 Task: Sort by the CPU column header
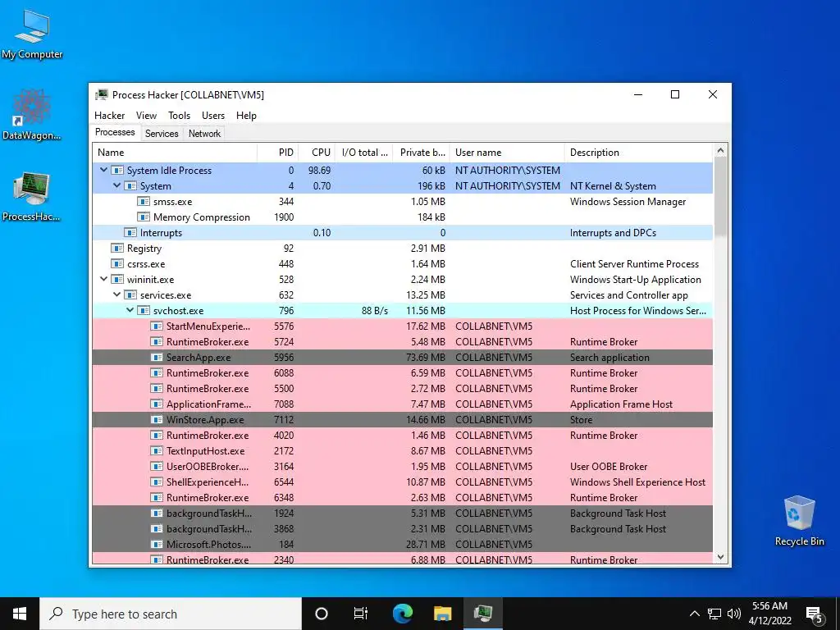317,153
